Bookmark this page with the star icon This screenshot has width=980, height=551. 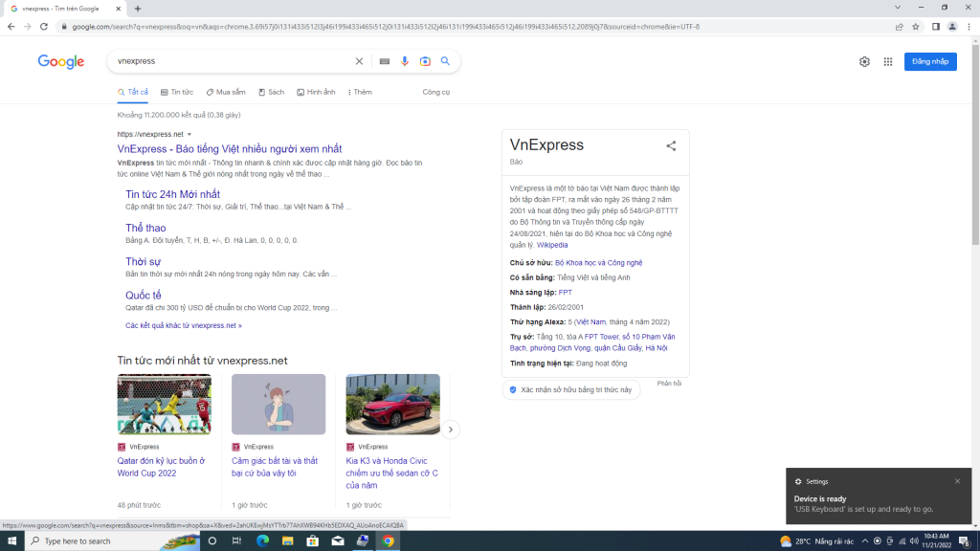[916, 27]
